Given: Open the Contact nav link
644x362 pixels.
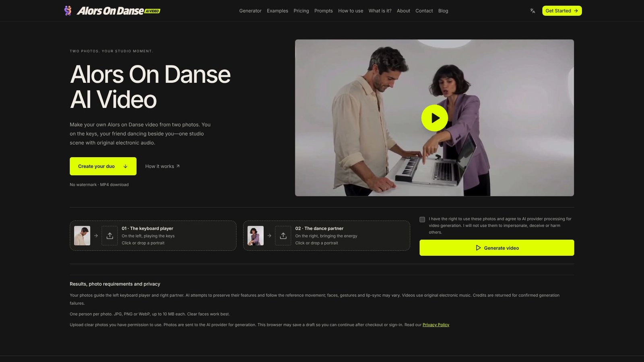Looking at the screenshot, I should (x=424, y=11).
